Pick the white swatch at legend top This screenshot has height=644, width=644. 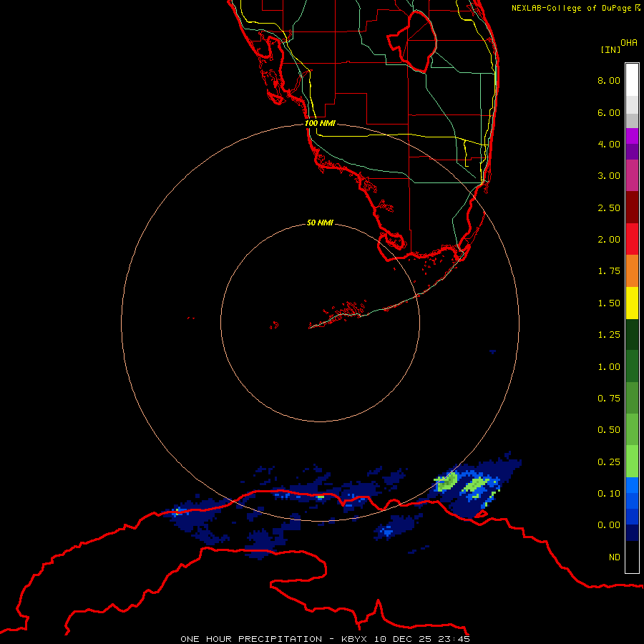pos(632,80)
